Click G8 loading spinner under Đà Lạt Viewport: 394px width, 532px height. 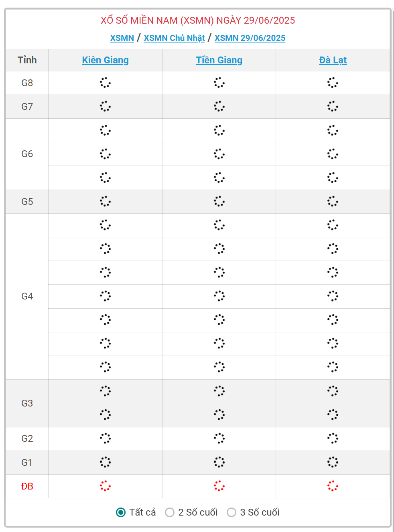pos(333,83)
